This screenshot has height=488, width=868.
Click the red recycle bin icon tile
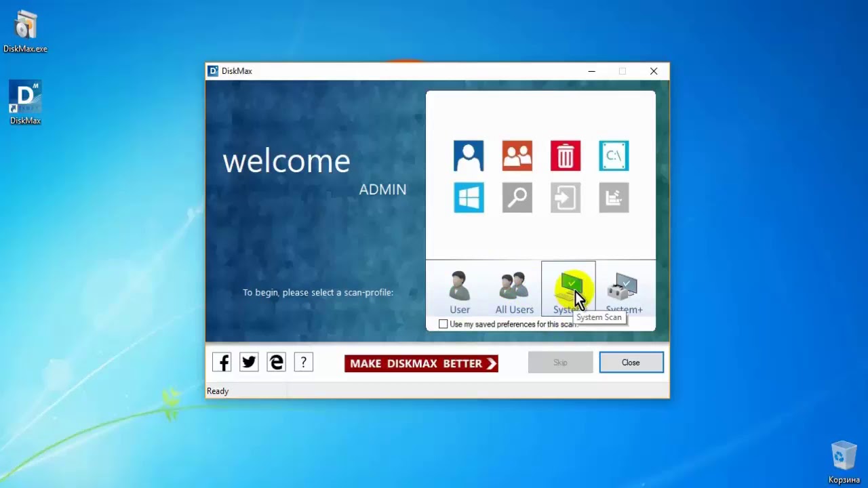click(566, 156)
